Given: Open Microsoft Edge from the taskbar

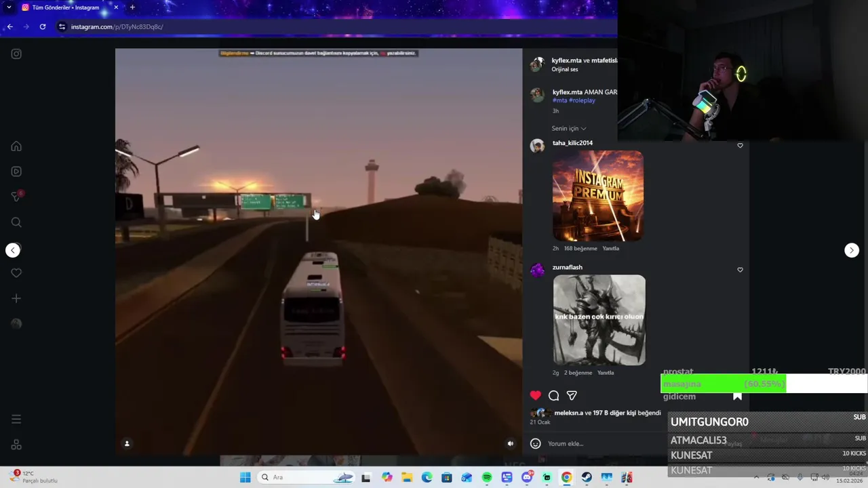Looking at the screenshot, I should click(427, 477).
